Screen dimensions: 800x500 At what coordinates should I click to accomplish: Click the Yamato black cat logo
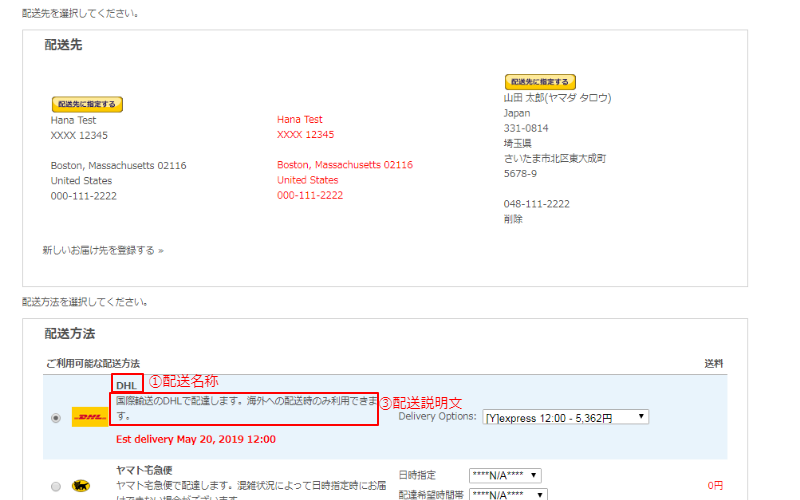(x=84, y=486)
